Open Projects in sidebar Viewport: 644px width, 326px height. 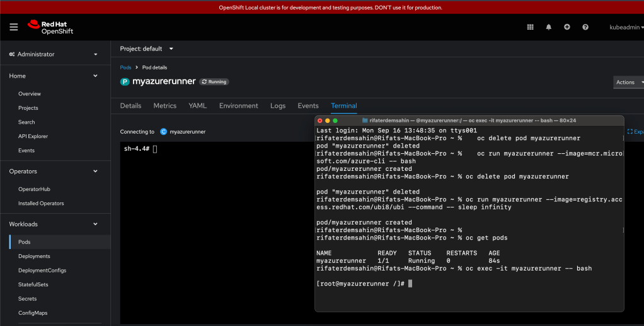28,108
